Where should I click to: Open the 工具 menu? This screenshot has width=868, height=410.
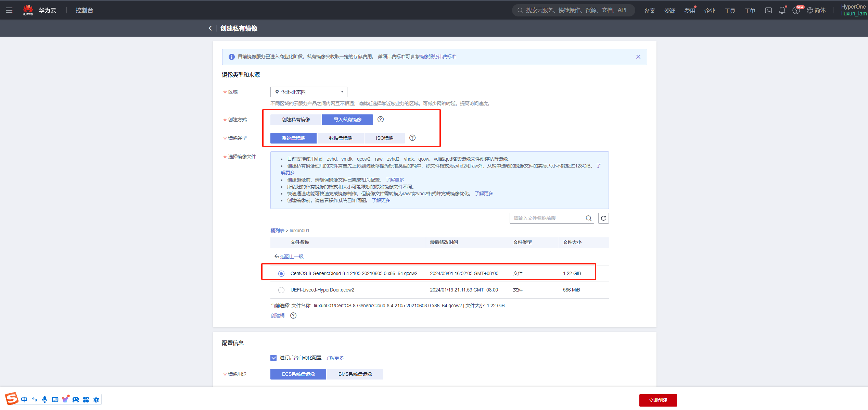pos(730,11)
